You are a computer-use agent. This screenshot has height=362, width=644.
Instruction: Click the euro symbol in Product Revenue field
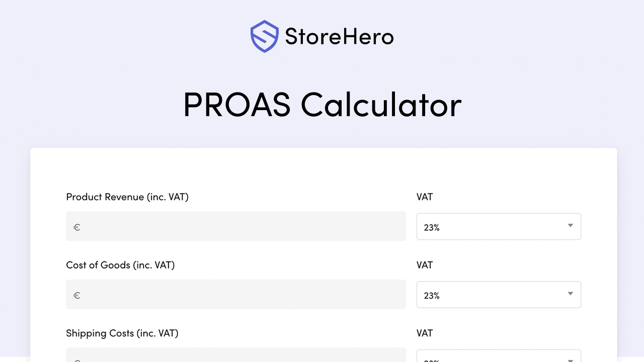76,227
